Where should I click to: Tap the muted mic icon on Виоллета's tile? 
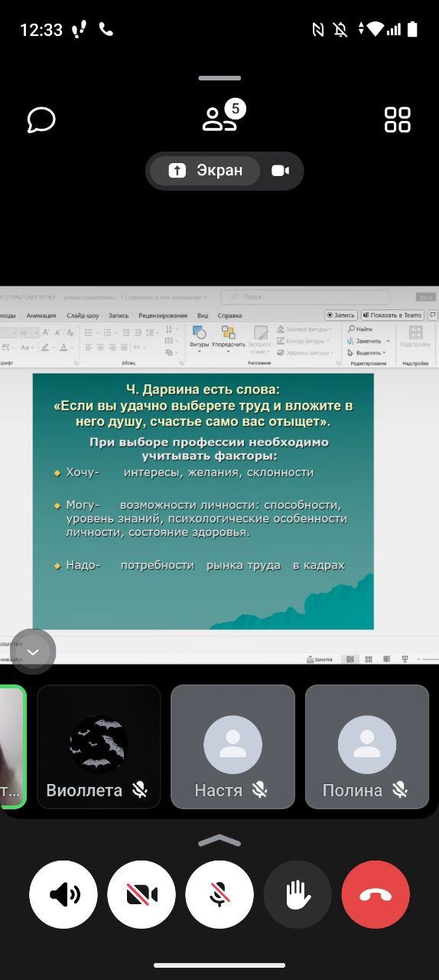click(139, 790)
